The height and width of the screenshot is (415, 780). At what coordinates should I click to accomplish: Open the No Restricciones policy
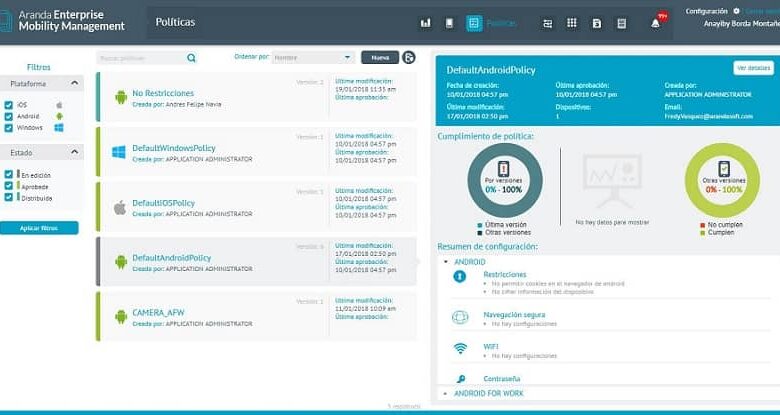pyautogui.click(x=163, y=93)
